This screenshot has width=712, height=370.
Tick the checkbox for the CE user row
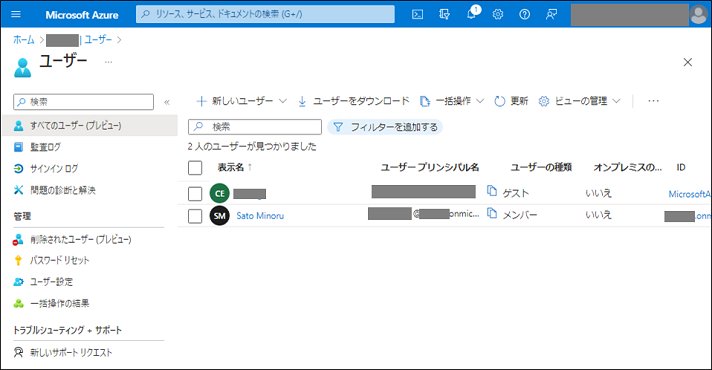(195, 194)
